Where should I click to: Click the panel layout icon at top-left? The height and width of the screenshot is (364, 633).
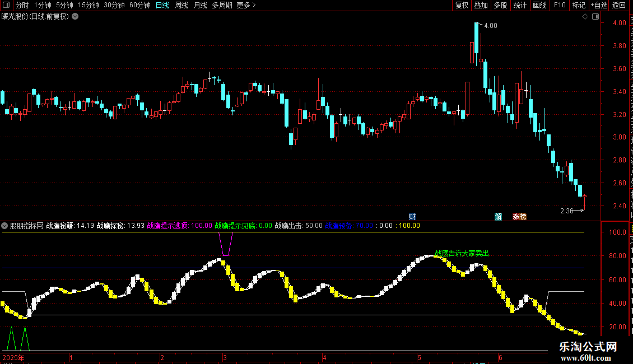(6, 5)
